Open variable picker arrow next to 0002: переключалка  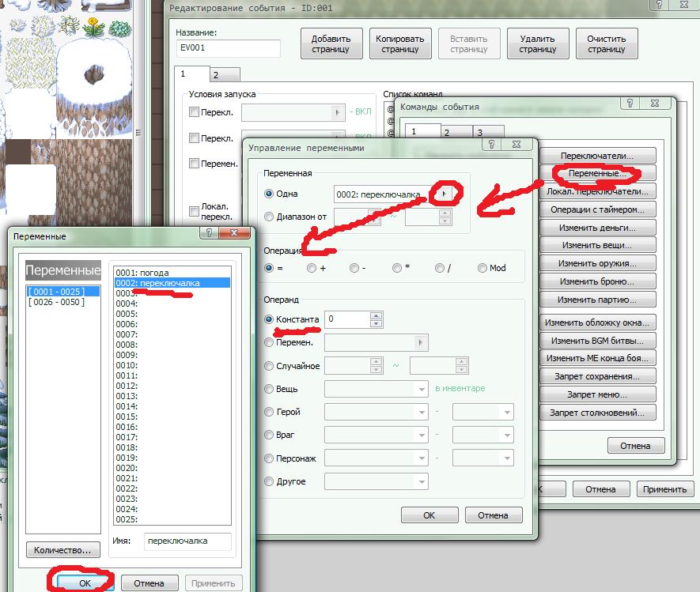[x=445, y=194]
